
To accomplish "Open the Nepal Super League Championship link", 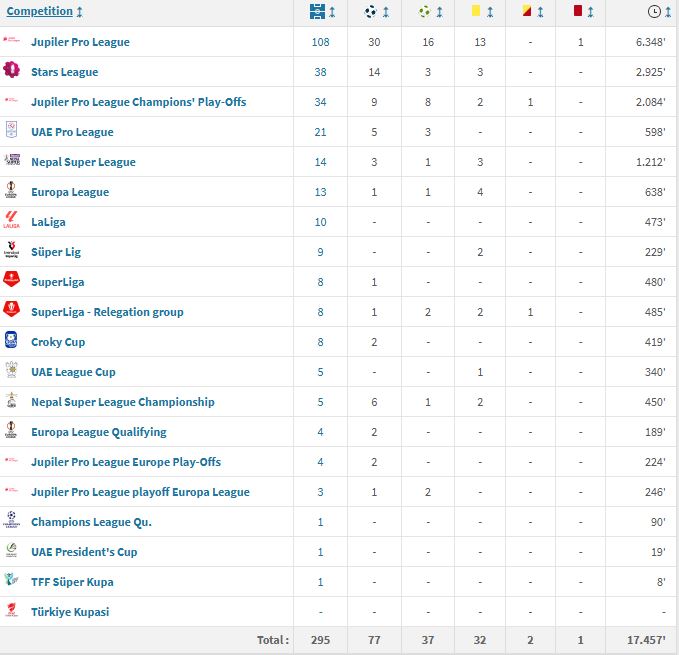I will (x=123, y=402).
